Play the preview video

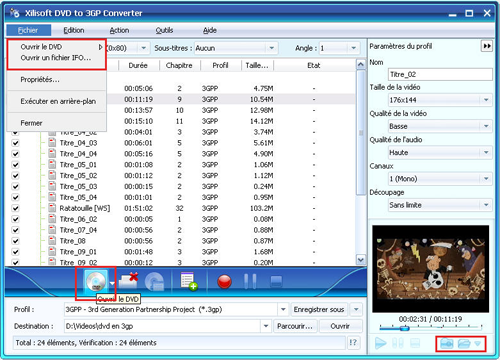point(380,343)
